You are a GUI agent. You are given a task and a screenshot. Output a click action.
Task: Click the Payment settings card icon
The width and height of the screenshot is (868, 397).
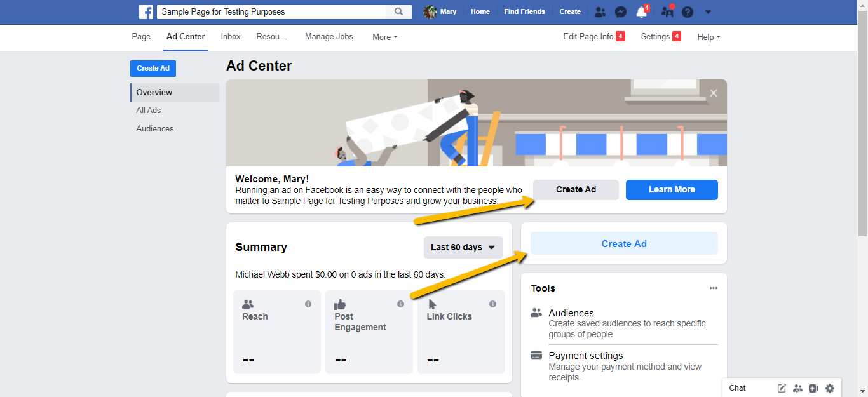(x=536, y=356)
